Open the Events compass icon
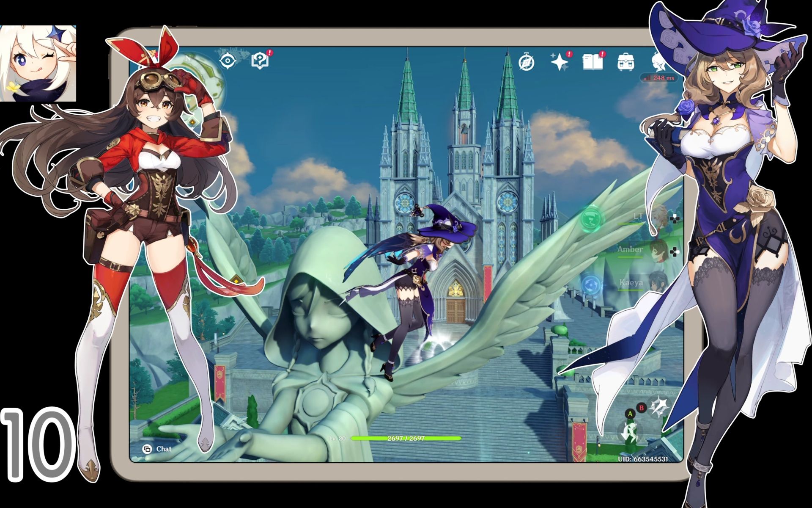 click(526, 62)
